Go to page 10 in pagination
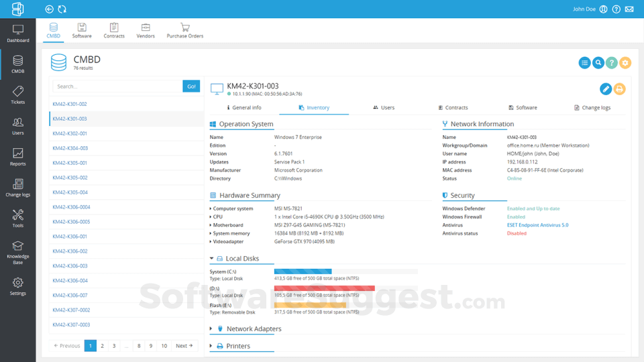The height and width of the screenshot is (362, 644). click(x=164, y=346)
